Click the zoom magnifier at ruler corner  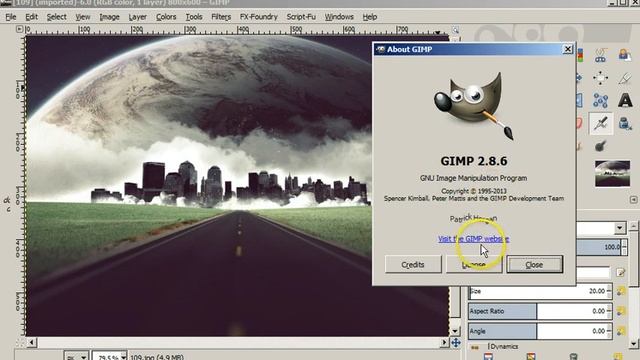[x=456, y=30]
